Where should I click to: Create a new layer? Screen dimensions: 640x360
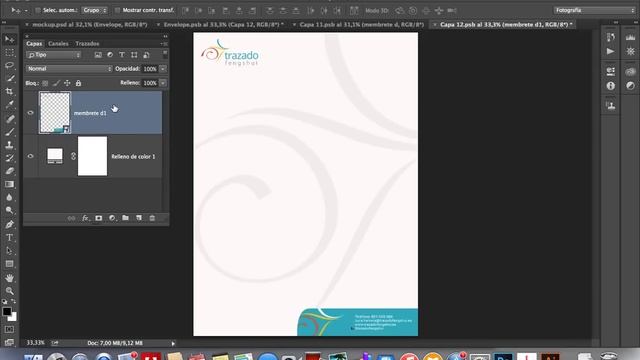pyautogui.click(x=139, y=218)
